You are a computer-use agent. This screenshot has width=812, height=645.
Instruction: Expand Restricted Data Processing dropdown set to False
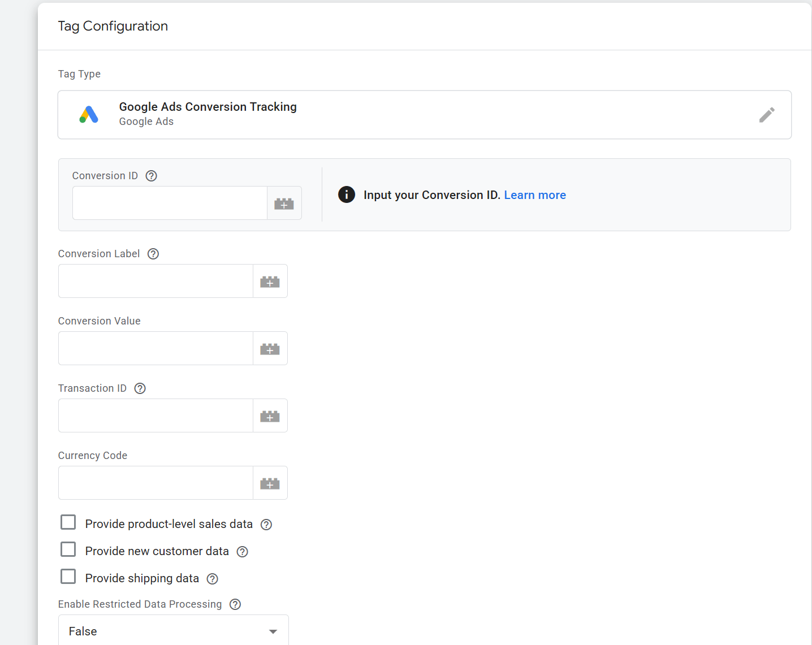tap(173, 631)
